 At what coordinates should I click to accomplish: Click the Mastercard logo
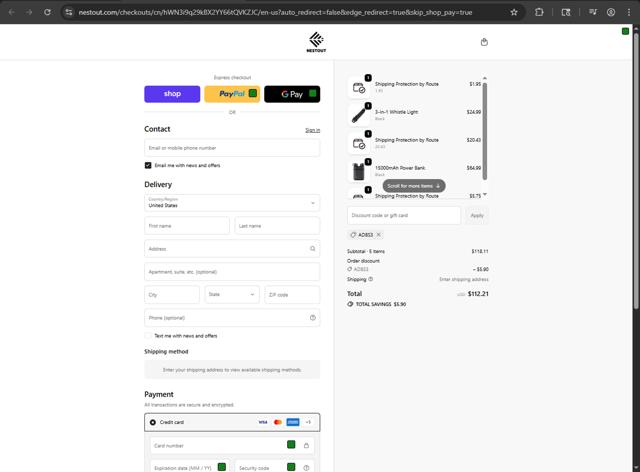(x=278, y=422)
